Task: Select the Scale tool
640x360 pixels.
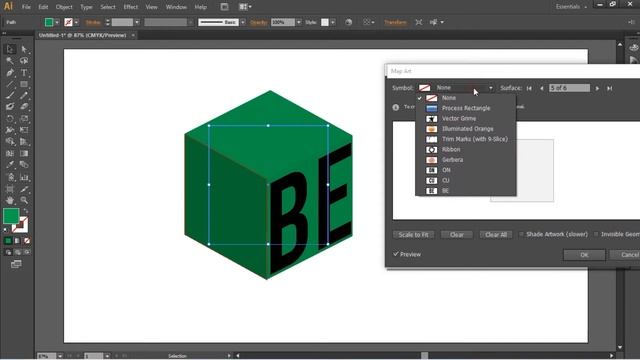Action: (x=24, y=118)
